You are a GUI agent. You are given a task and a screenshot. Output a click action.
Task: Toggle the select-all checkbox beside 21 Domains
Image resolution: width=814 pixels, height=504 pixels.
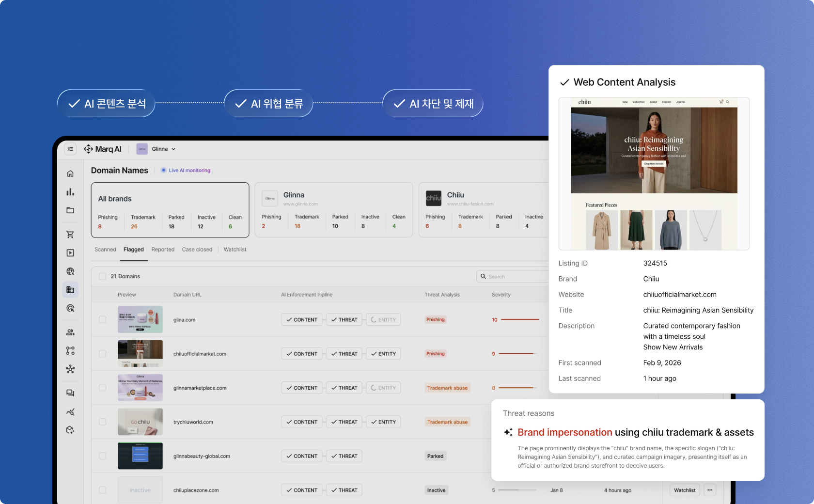(102, 276)
